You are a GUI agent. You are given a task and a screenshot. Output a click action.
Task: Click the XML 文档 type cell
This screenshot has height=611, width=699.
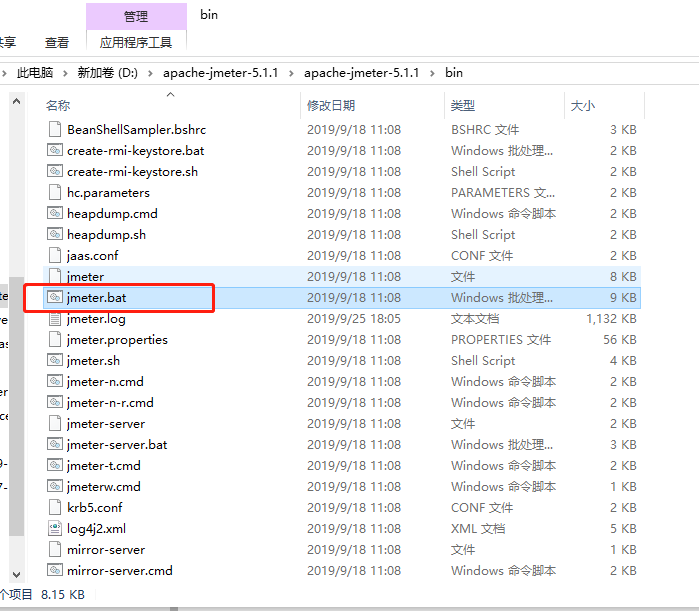click(478, 529)
